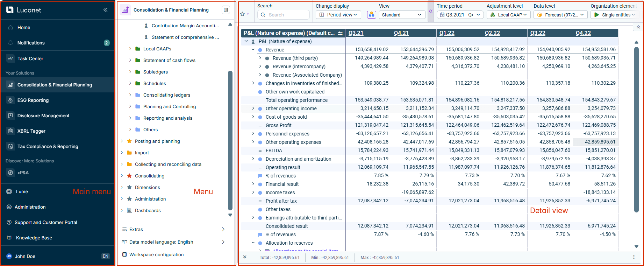Open the Period view dropdown
Screen dimensions: 644x266
[338, 15]
